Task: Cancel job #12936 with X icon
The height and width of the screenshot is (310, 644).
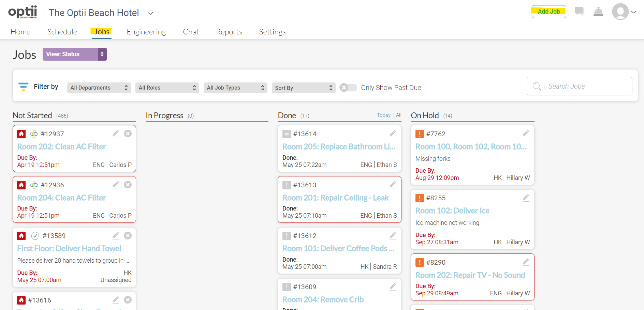Action: click(x=128, y=185)
